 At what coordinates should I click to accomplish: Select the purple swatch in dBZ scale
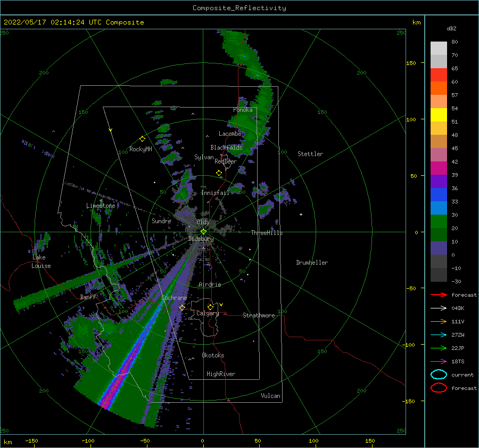(x=439, y=182)
